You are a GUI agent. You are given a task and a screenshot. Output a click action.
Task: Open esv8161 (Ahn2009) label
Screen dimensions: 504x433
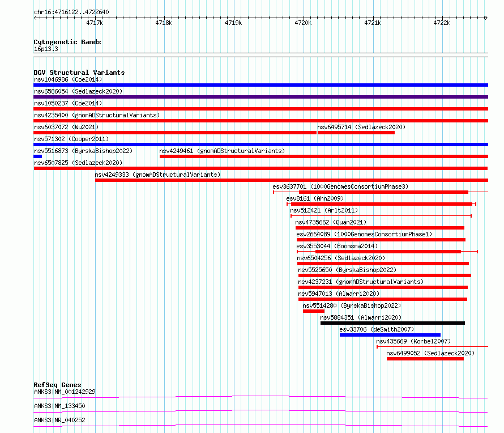(x=315, y=198)
